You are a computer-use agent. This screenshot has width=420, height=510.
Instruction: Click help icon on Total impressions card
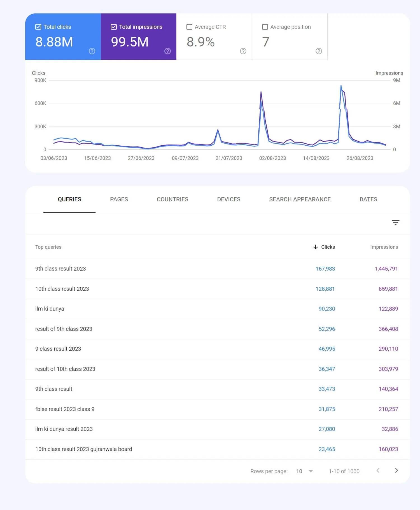(167, 51)
